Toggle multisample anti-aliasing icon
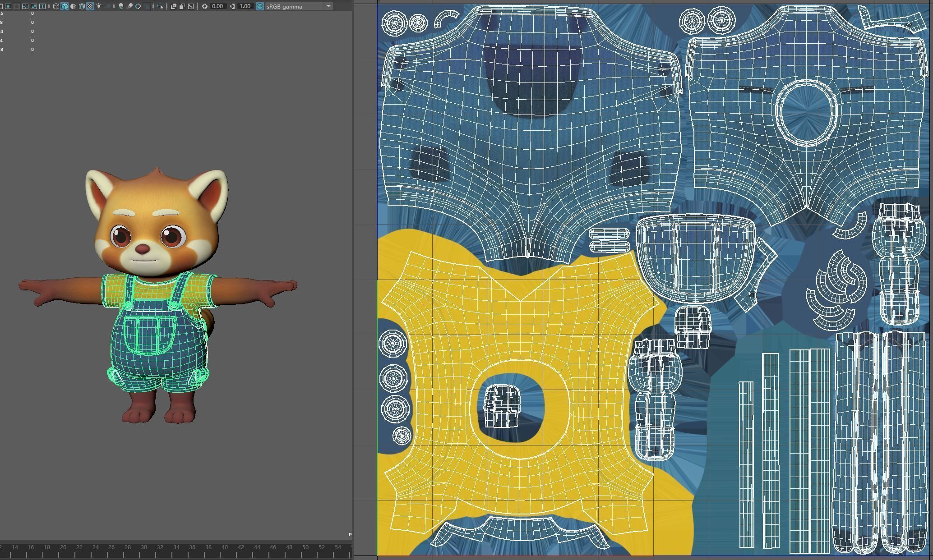933x560 pixels. pos(138,6)
